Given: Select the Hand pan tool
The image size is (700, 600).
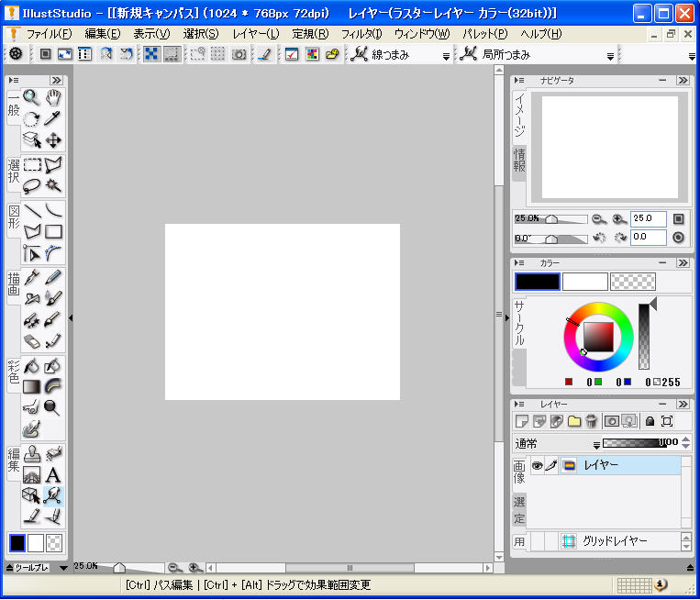Looking at the screenshot, I should (x=53, y=97).
